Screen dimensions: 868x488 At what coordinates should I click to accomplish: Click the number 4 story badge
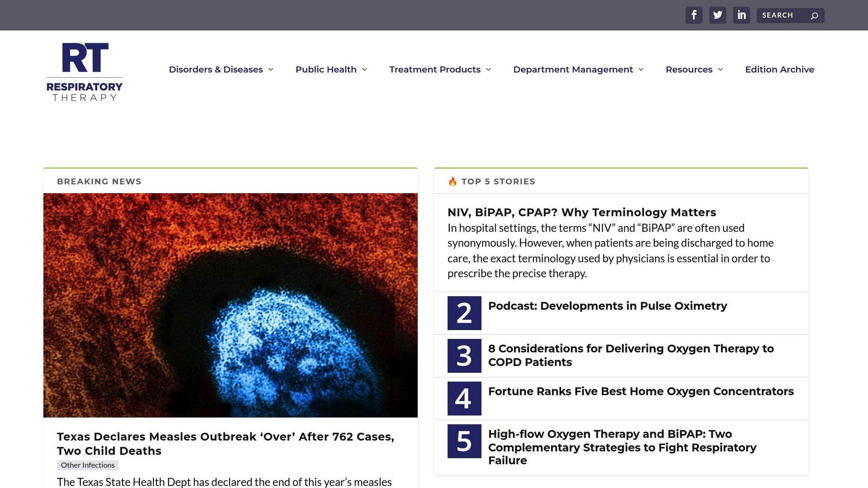point(464,399)
